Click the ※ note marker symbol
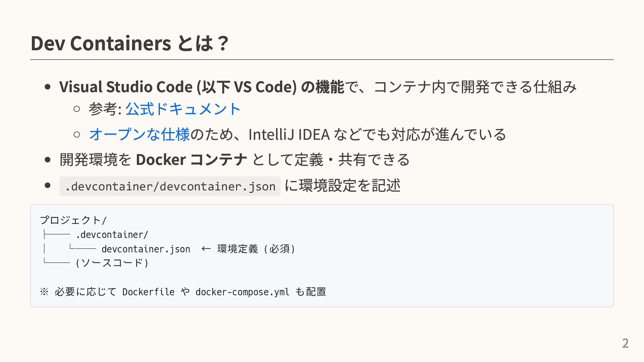 pyautogui.click(x=44, y=292)
